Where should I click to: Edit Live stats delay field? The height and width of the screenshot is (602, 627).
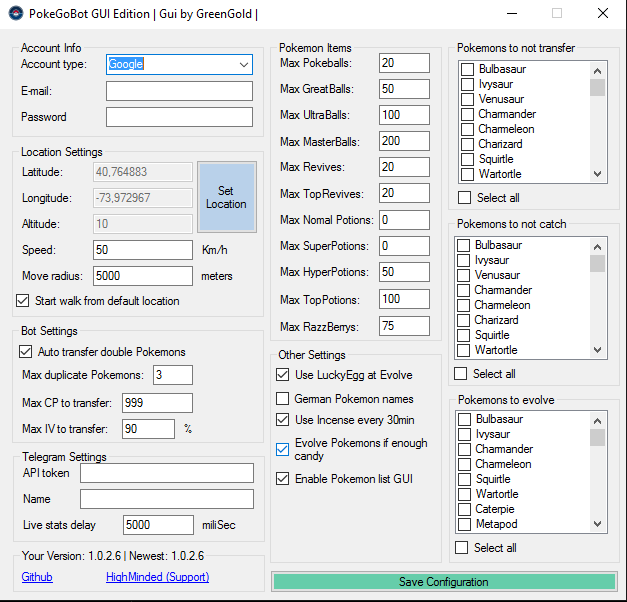[x=158, y=525]
